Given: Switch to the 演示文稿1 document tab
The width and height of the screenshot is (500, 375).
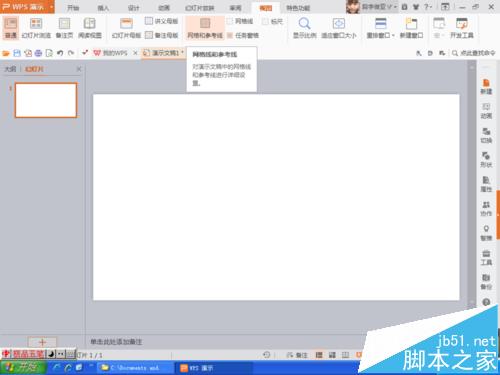Looking at the screenshot, I should click(x=163, y=53).
